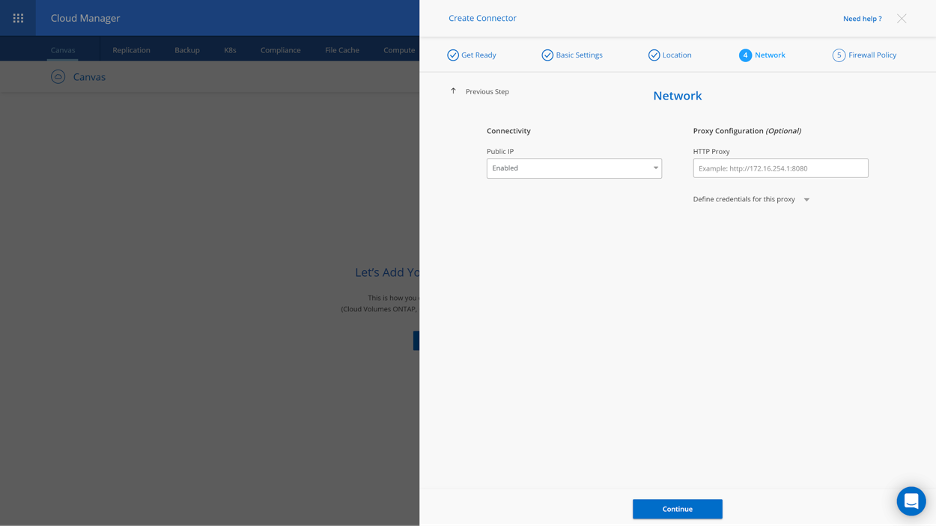Image resolution: width=936 pixels, height=526 pixels.
Task: Click the Previous Step arrow icon
Action: click(x=453, y=91)
